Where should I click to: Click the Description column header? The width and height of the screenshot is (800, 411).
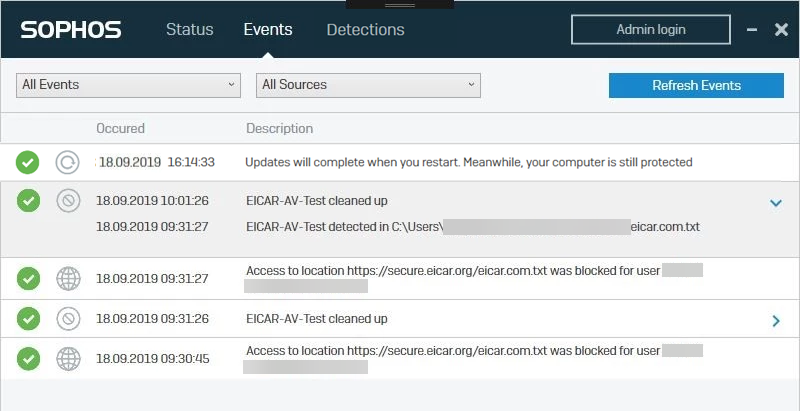click(x=279, y=129)
